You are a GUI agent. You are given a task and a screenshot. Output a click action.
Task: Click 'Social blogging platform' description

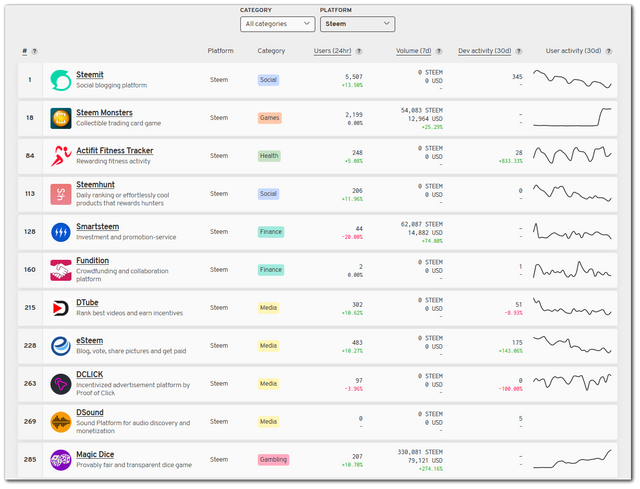[111, 85]
